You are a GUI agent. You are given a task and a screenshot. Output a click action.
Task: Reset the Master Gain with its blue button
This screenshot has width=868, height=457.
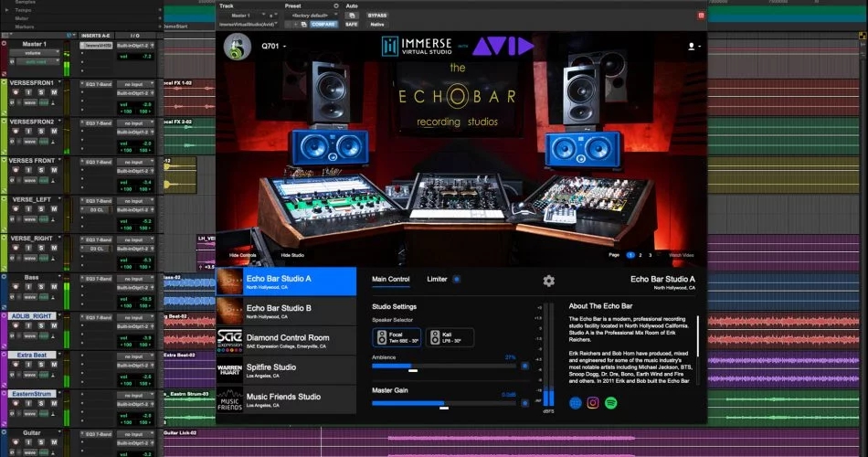pyautogui.click(x=524, y=403)
